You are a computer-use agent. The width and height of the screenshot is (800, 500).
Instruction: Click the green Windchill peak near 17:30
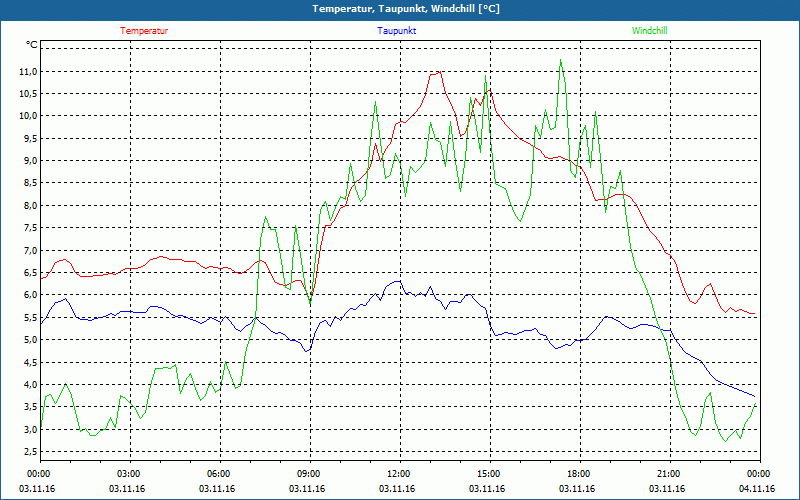[x=561, y=60]
